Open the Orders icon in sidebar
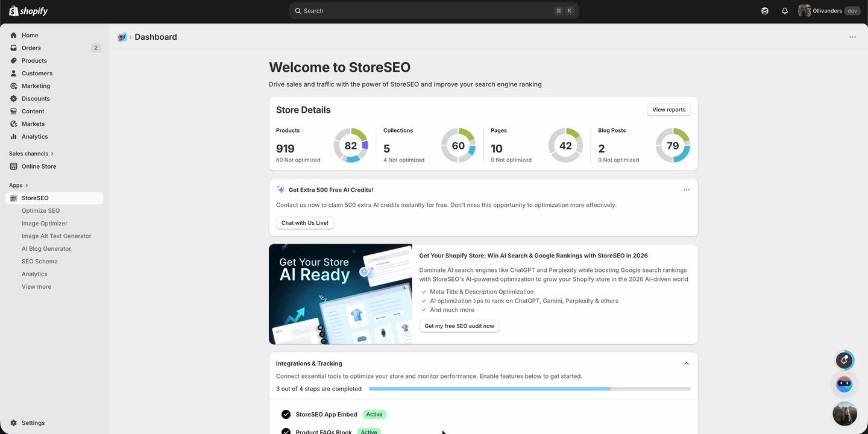The width and height of the screenshot is (868, 434). pyautogui.click(x=13, y=48)
